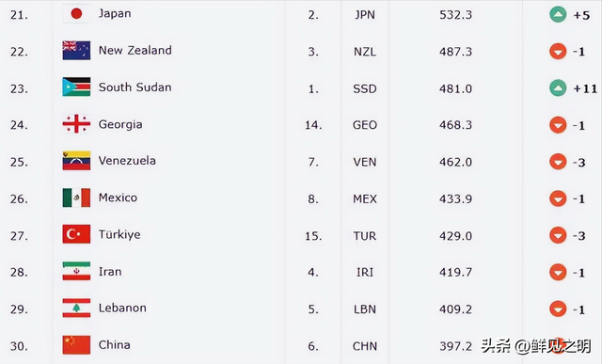Click Venezuela's orange down arrow indicator

558,162
